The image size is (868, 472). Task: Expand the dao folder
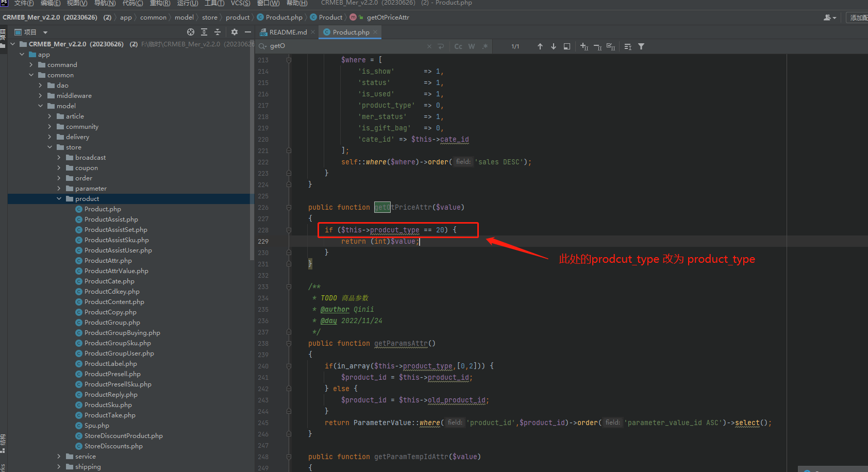[x=41, y=85]
